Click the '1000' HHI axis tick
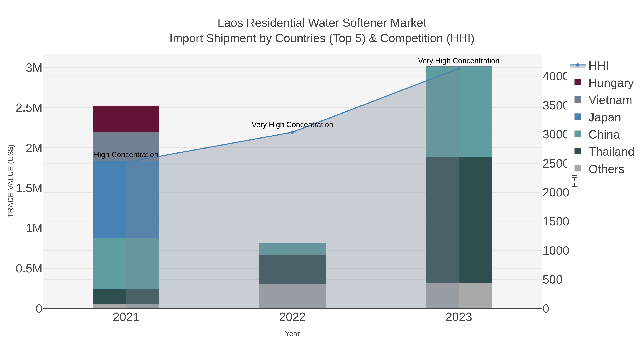 pyautogui.click(x=556, y=251)
